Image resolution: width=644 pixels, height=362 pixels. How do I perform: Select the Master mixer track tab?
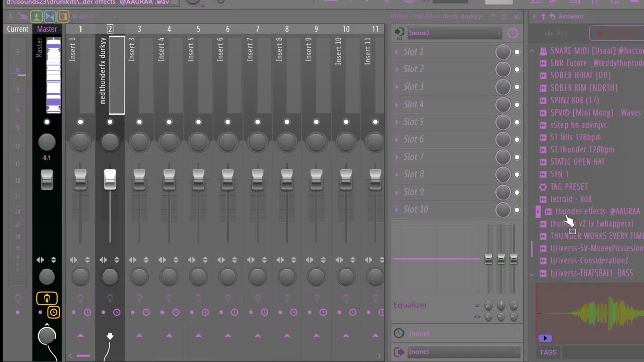[x=47, y=29]
